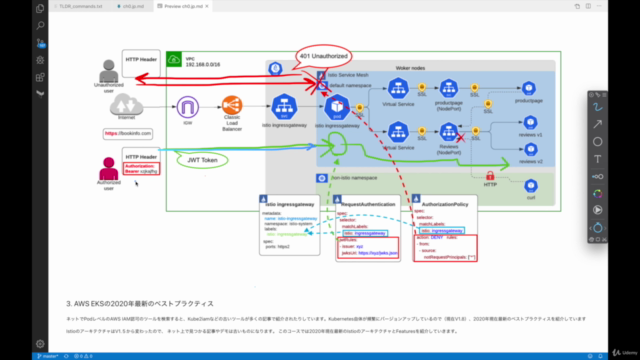The height and width of the screenshot is (360, 640).
Task: Select the text annotation tool
Action: (598, 159)
